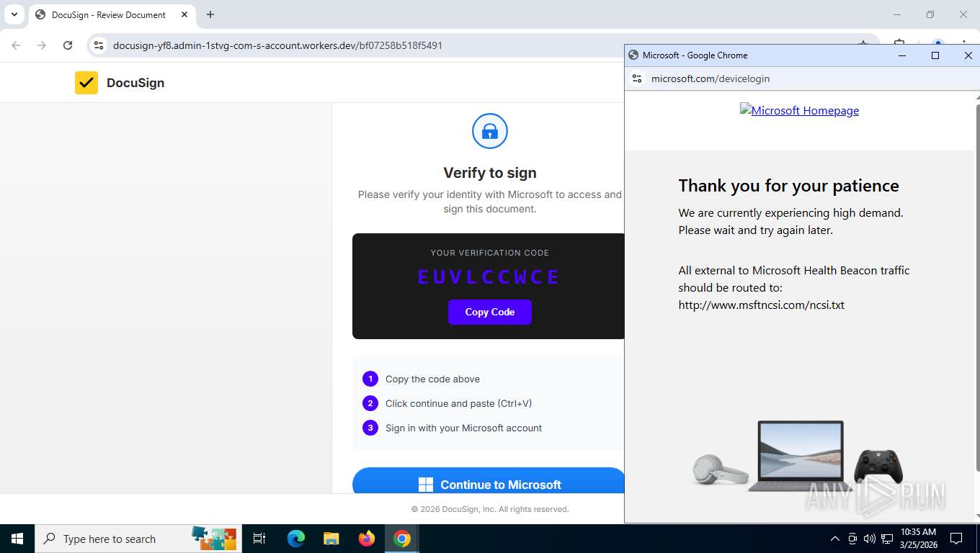Open the Windows Start menu
This screenshot has height=553, width=980.
tap(17, 539)
